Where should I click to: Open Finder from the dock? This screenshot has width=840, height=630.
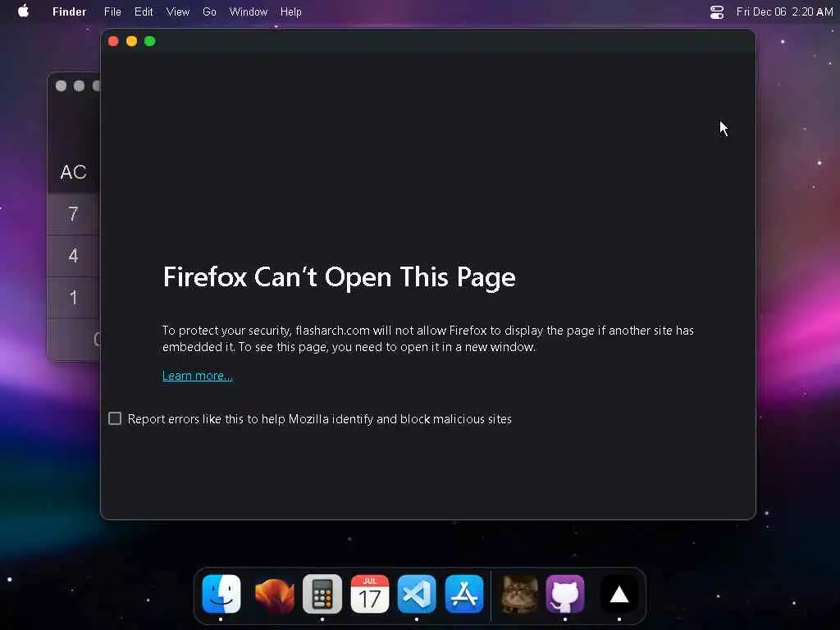tap(221, 594)
